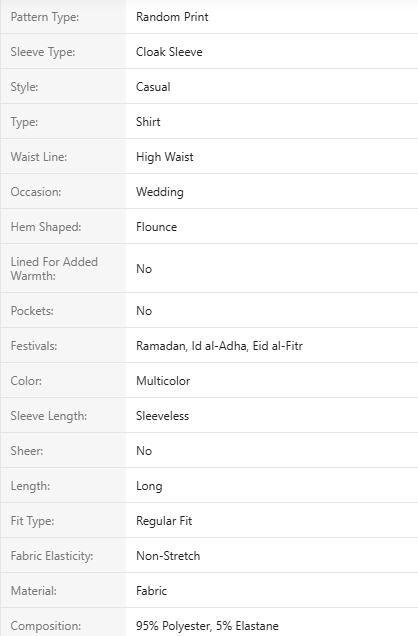Click the Fabric Elasticity label

(x=52, y=556)
